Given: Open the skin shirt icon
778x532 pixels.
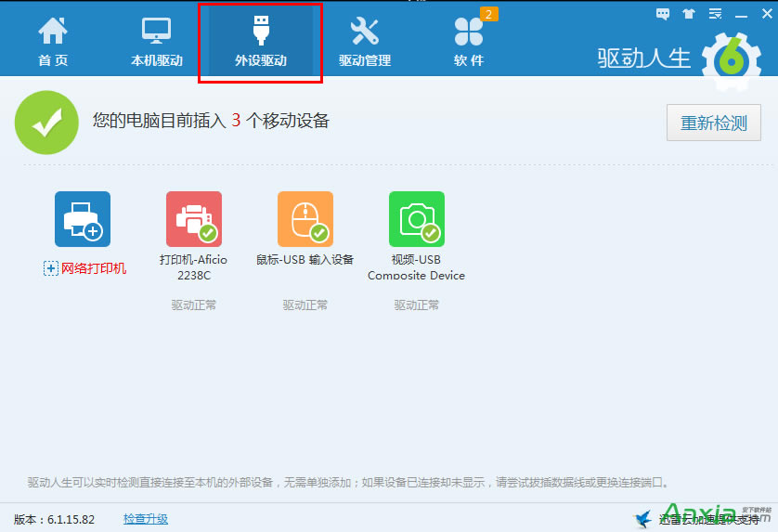Looking at the screenshot, I should [x=689, y=13].
